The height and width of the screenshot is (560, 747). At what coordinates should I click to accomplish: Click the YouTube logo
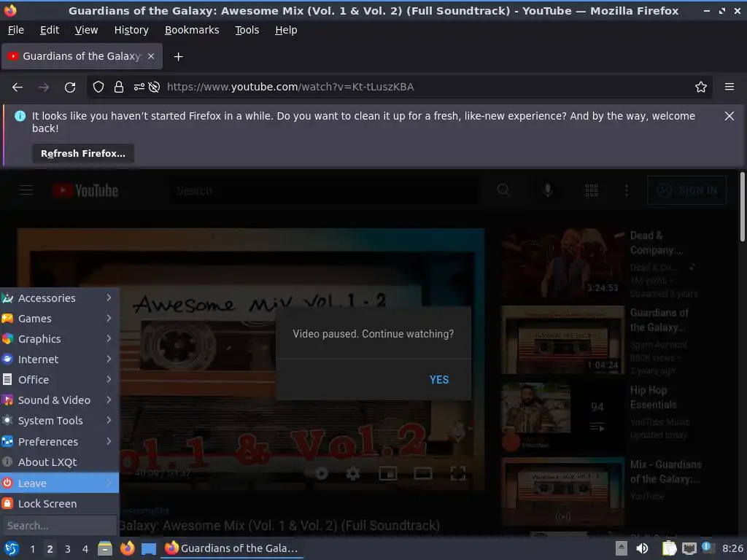point(86,190)
